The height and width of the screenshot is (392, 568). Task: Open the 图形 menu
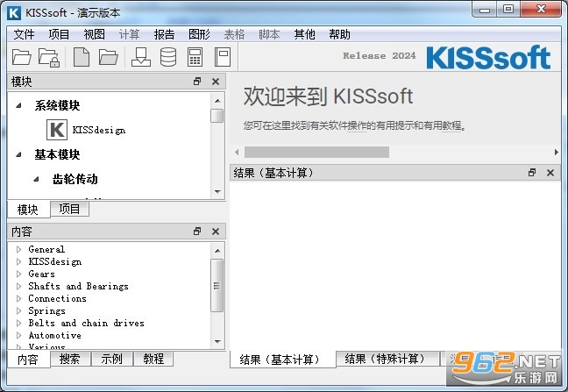click(x=199, y=34)
